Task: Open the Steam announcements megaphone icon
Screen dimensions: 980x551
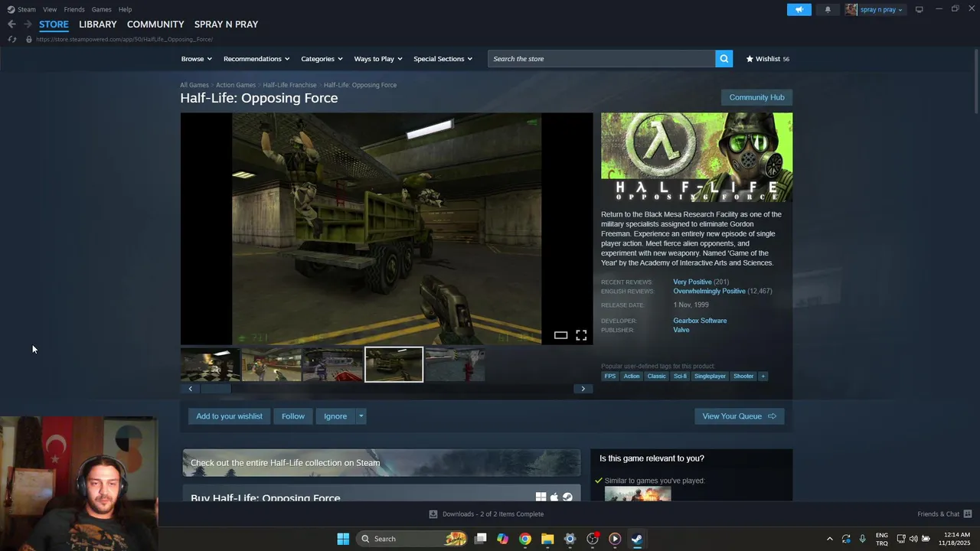Action: coord(799,10)
